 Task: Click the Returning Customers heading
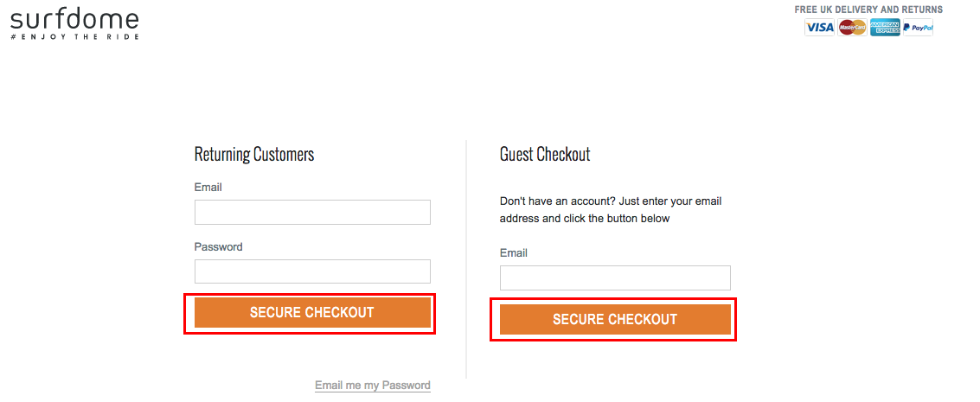[254, 154]
